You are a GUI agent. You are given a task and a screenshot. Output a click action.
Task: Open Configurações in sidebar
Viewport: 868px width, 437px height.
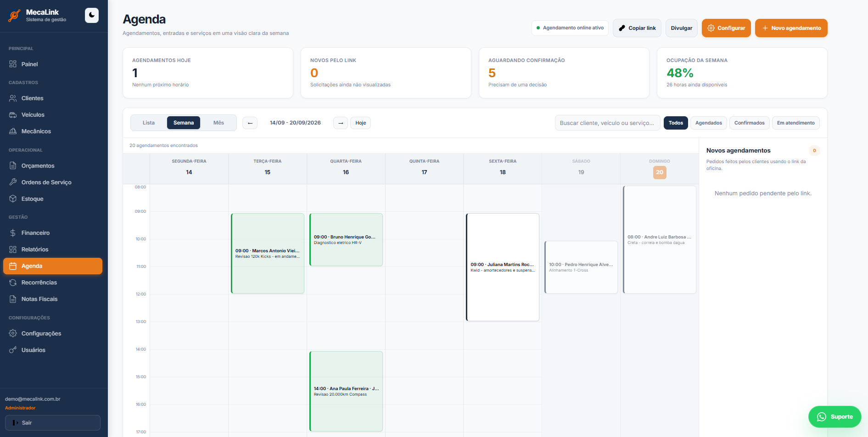tap(53, 334)
